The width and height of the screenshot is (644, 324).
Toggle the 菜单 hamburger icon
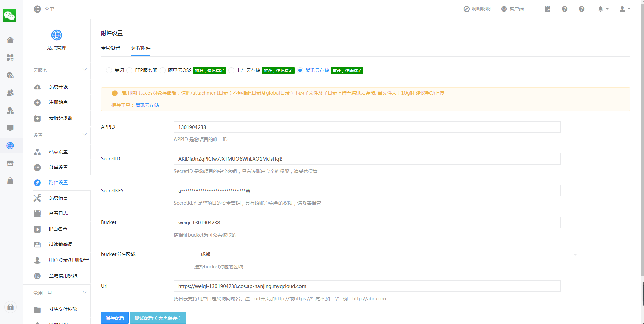[37, 9]
